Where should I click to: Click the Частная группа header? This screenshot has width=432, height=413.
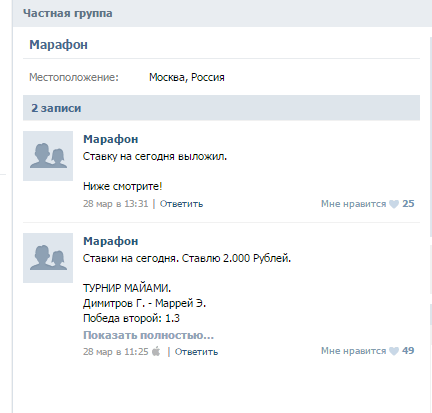click(68, 13)
